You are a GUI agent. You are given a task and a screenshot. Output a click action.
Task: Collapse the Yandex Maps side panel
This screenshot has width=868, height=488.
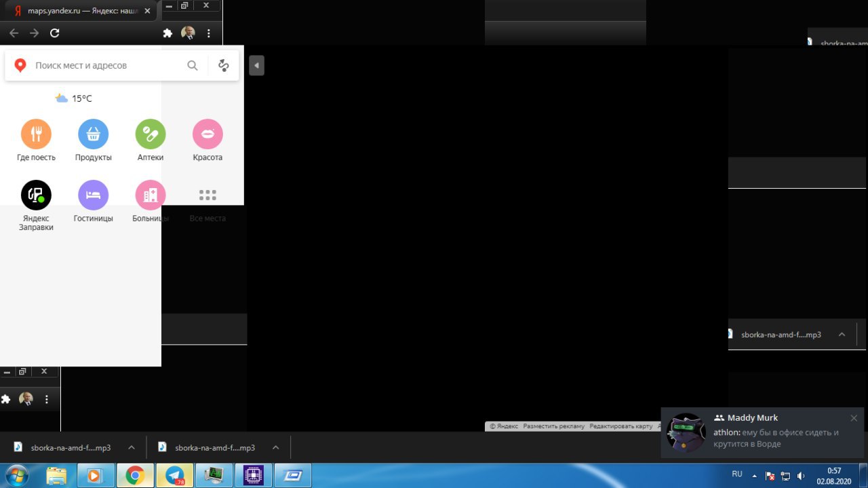(x=256, y=66)
